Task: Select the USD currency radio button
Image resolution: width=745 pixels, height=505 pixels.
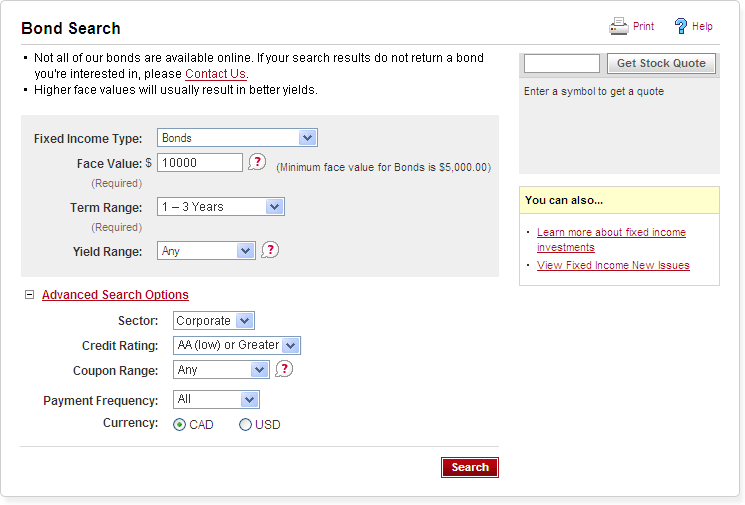Action: [246, 425]
